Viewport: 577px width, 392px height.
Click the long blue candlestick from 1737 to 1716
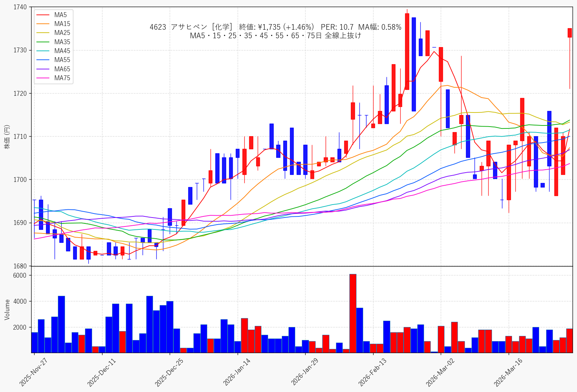click(x=414, y=64)
